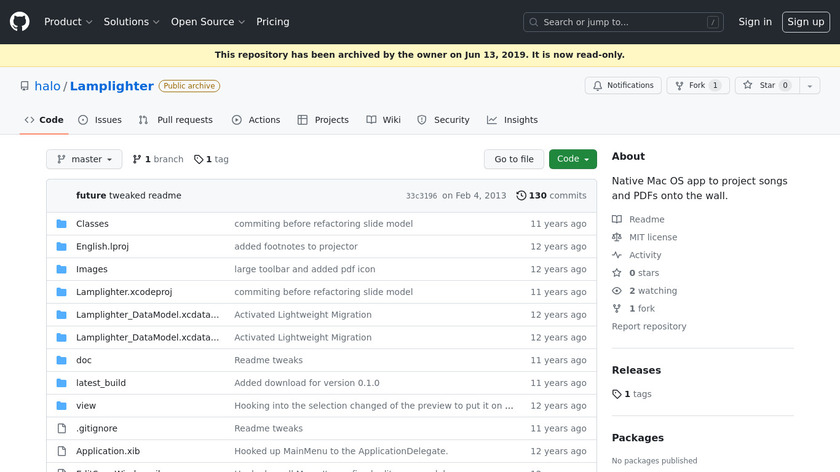The height and width of the screenshot is (472, 840).
Task: Select folder icon beside latest_build
Action: (x=62, y=383)
